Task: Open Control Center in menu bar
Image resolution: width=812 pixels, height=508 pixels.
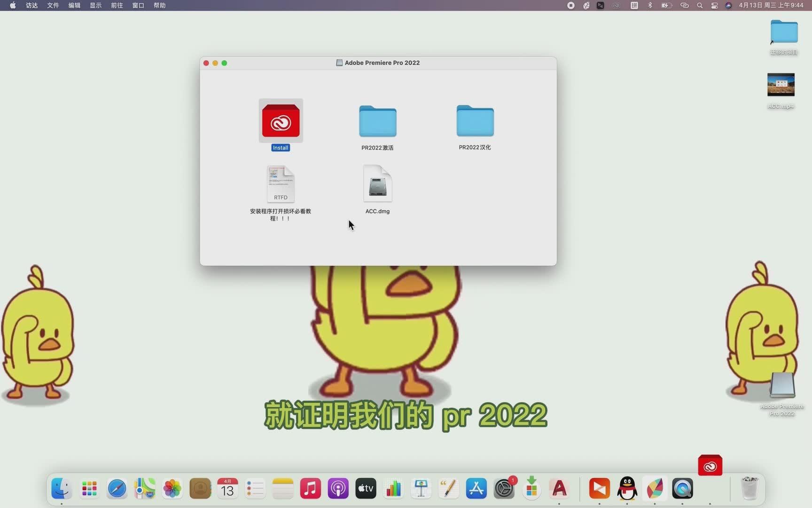Action: pos(714,5)
